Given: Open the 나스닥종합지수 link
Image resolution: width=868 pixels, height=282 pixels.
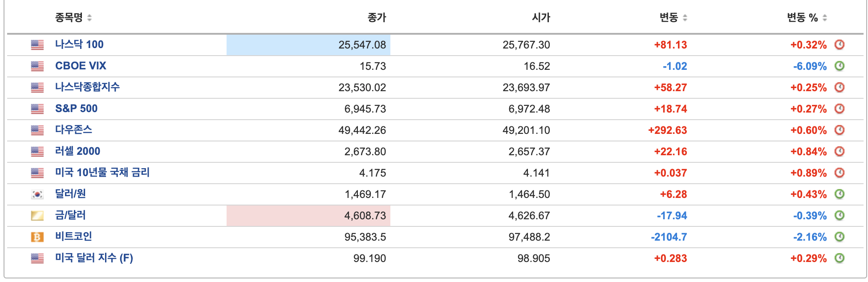Looking at the screenshot, I should (87, 87).
